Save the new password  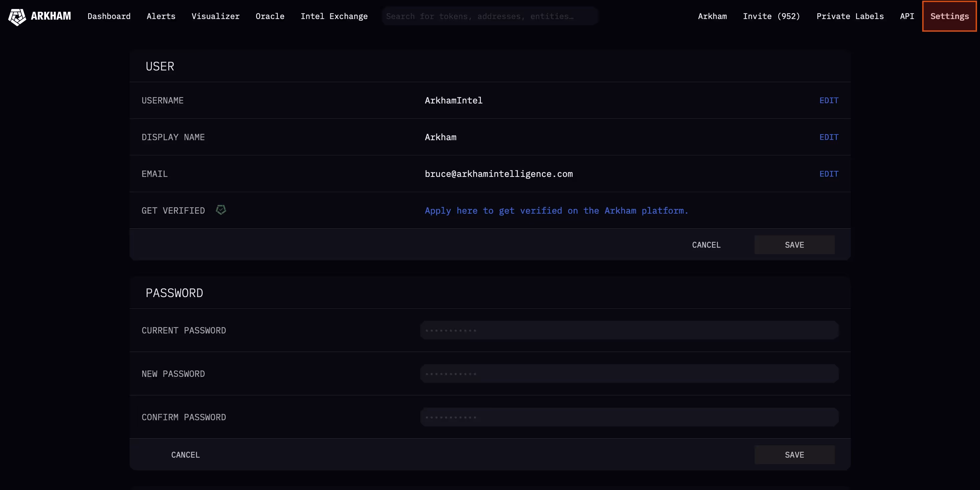[794, 455]
